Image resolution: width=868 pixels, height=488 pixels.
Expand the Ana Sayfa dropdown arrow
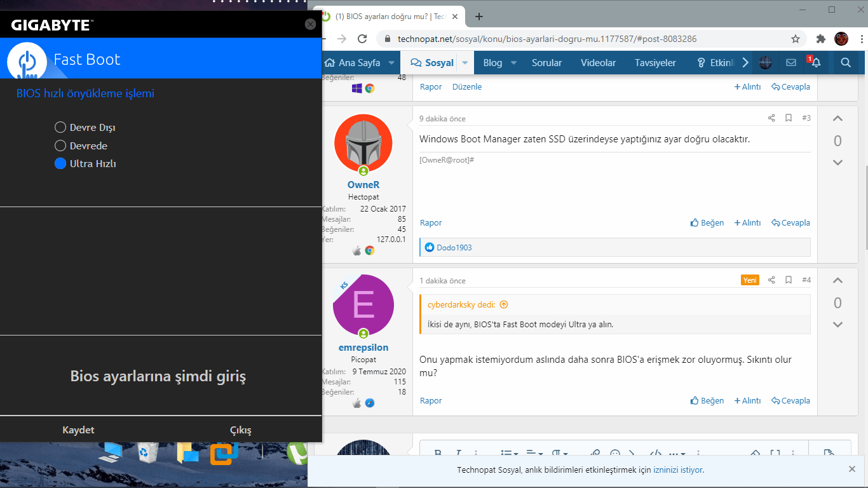391,63
